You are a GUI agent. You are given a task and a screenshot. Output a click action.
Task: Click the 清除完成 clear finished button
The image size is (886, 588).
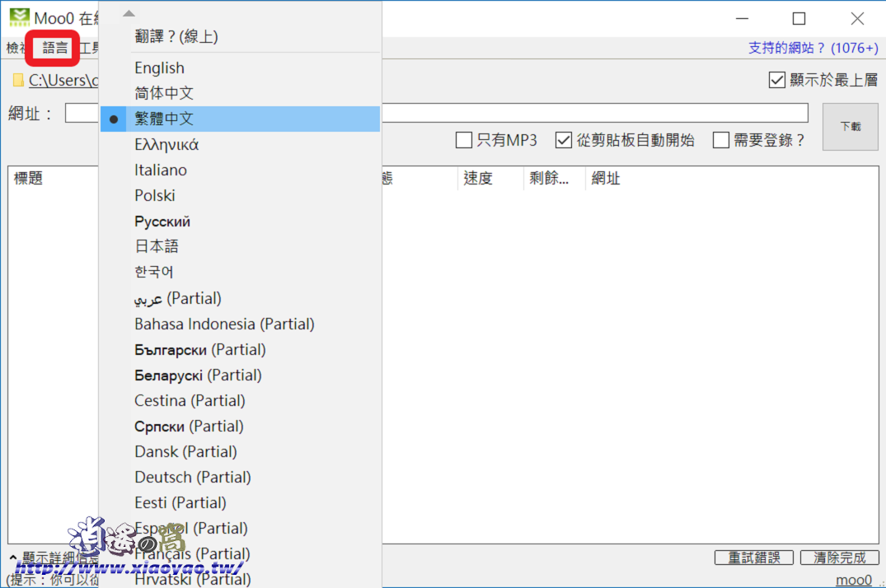tap(840, 558)
